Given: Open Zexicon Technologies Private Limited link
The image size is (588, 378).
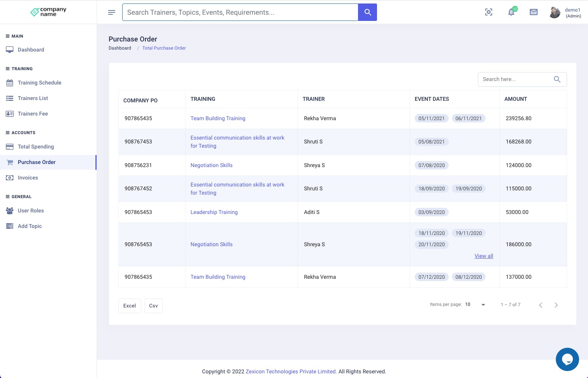Looking at the screenshot, I should click(291, 371).
